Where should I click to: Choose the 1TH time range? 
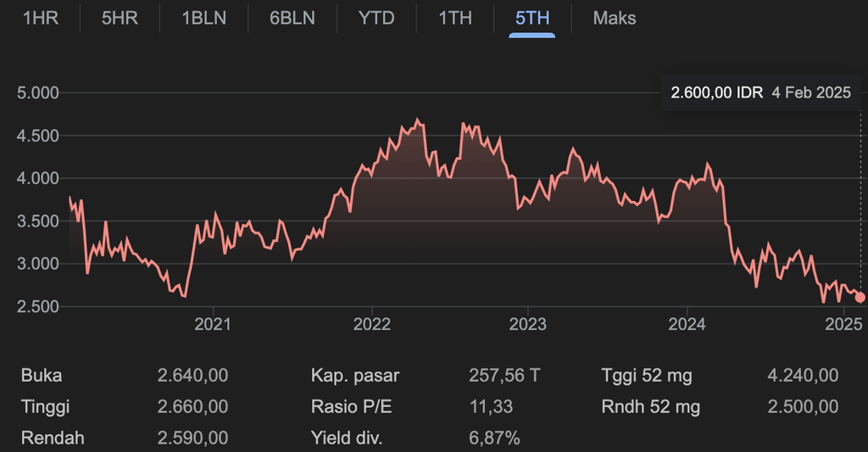tap(455, 18)
